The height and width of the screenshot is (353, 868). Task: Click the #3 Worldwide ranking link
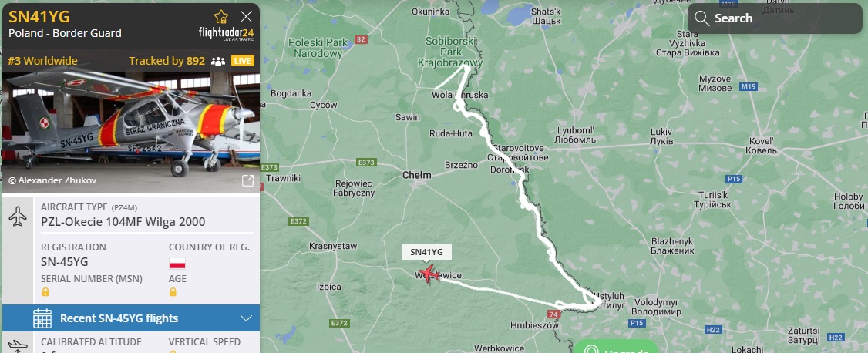(43, 61)
